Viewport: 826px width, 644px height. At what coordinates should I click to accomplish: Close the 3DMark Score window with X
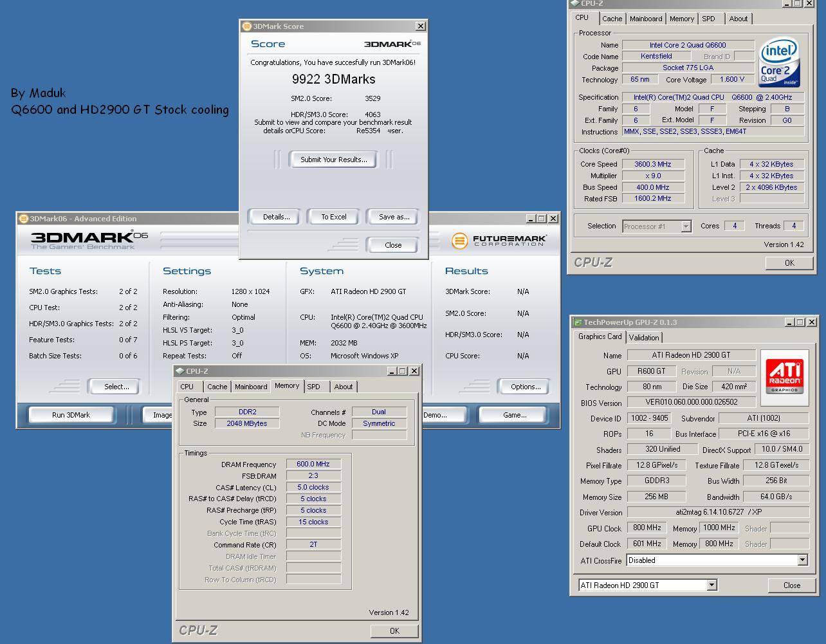coord(420,26)
